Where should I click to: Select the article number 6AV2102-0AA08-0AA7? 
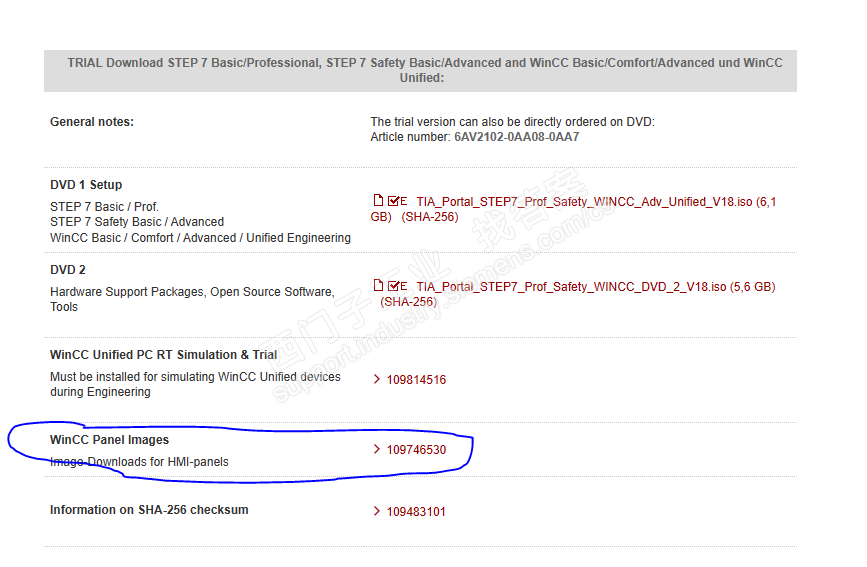[x=516, y=137]
